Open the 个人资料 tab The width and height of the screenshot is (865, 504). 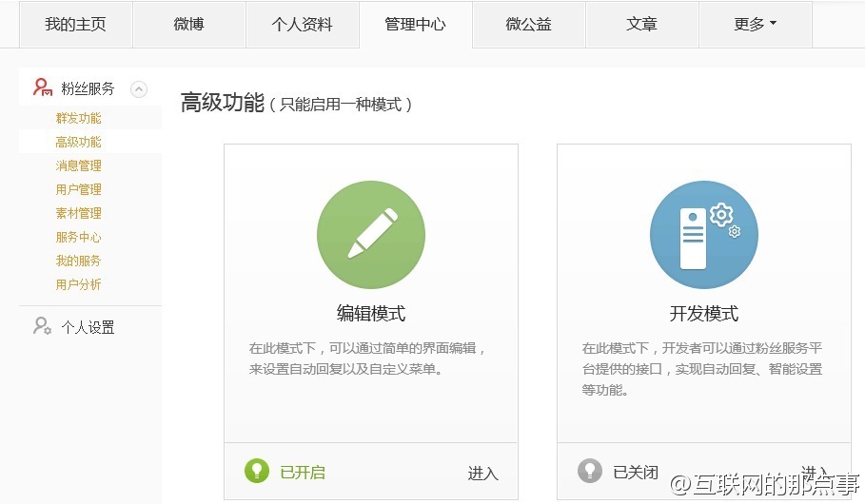[x=302, y=25]
